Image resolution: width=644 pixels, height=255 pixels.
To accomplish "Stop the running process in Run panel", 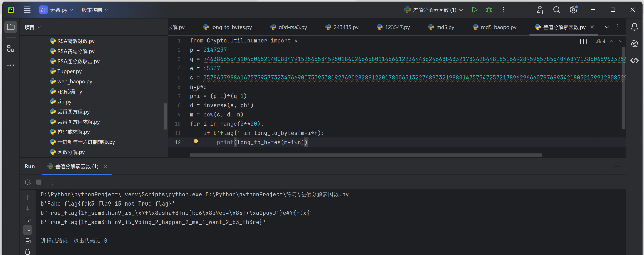I will 39,182.
